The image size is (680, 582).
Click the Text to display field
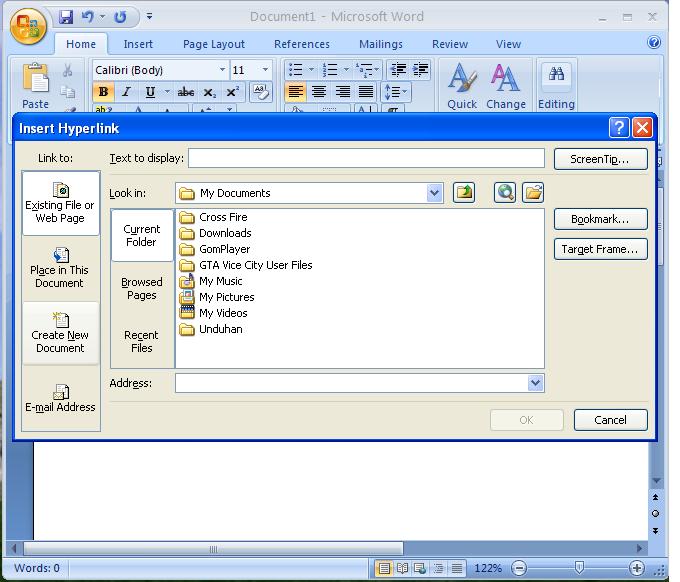(366, 158)
